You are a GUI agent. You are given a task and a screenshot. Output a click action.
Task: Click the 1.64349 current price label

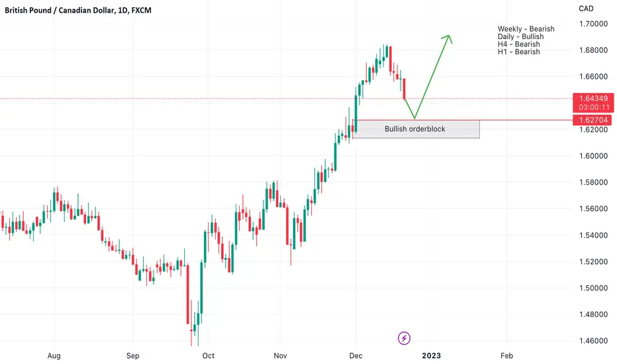(593, 99)
